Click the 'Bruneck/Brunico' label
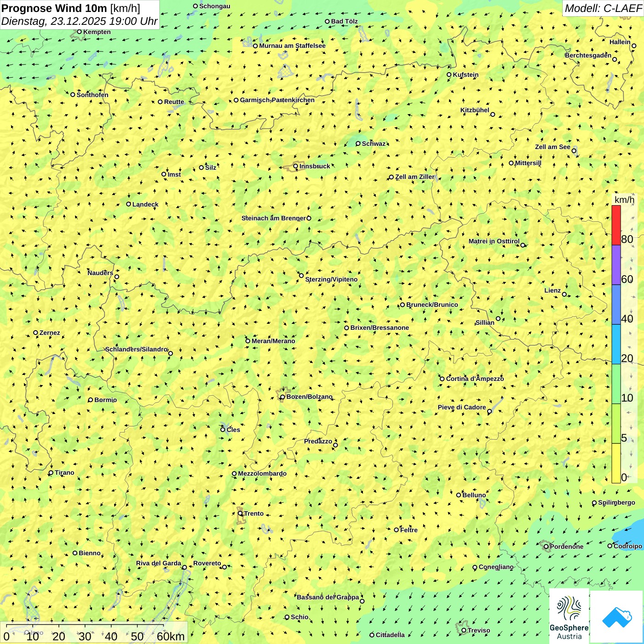 pyautogui.click(x=432, y=305)
